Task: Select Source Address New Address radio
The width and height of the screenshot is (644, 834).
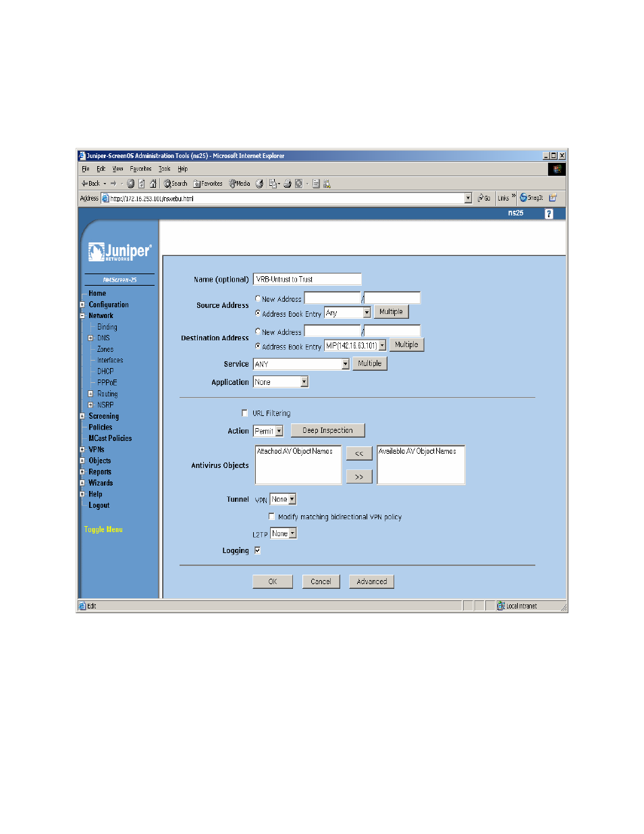Action: [x=258, y=298]
